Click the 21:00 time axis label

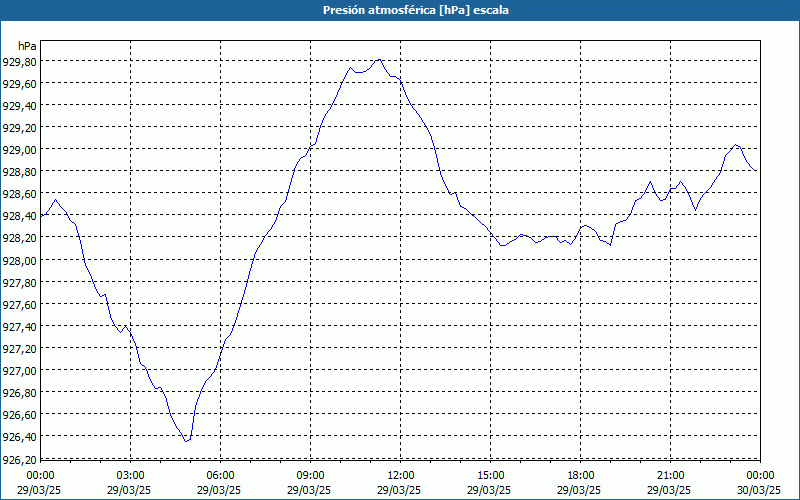(x=670, y=476)
